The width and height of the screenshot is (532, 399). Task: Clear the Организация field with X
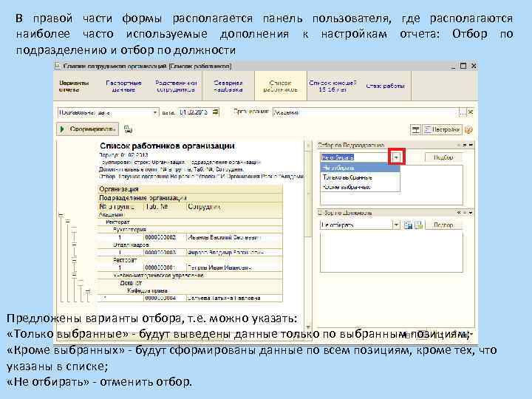point(470,112)
